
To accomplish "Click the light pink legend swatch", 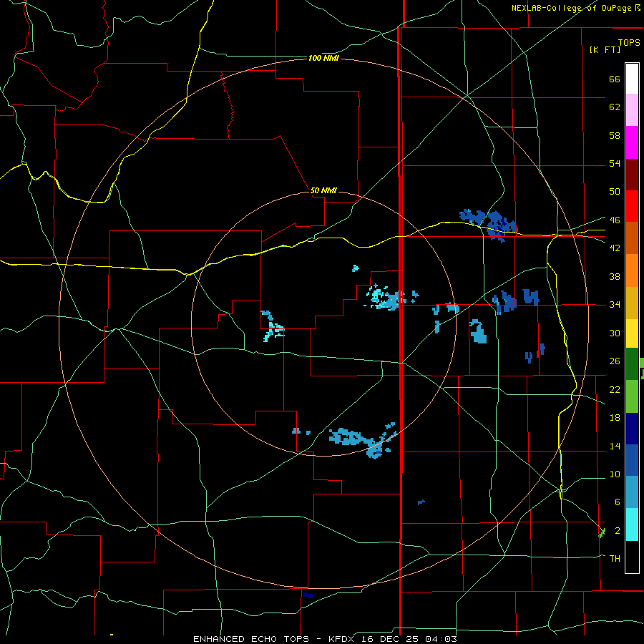I will (632, 110).
